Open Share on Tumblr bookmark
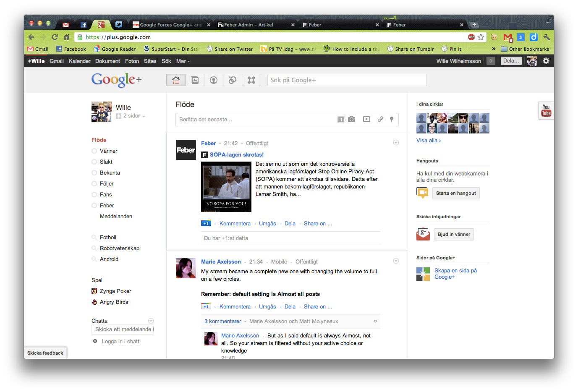The height and width of the screenshot is (392, 578). 411,49
